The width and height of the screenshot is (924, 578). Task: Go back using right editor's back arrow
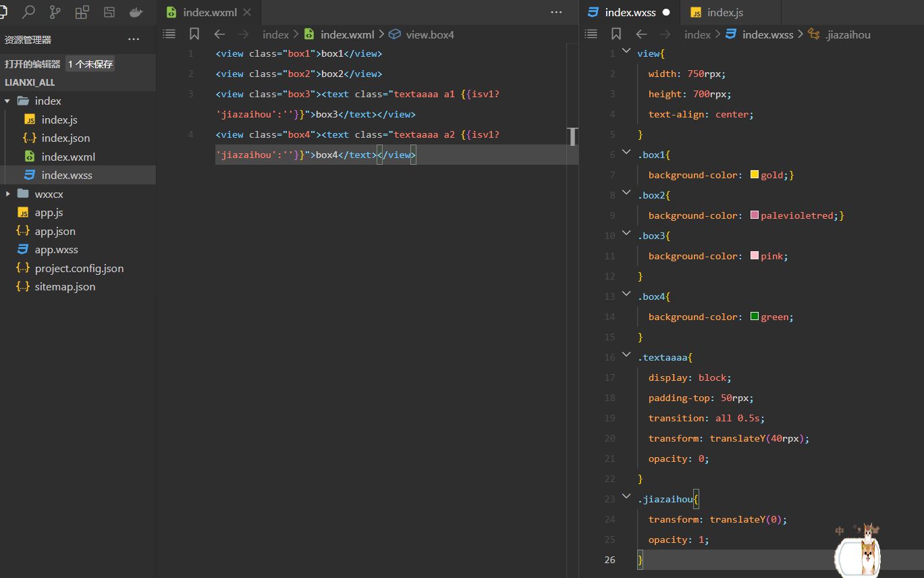click(x=641, y=34)
